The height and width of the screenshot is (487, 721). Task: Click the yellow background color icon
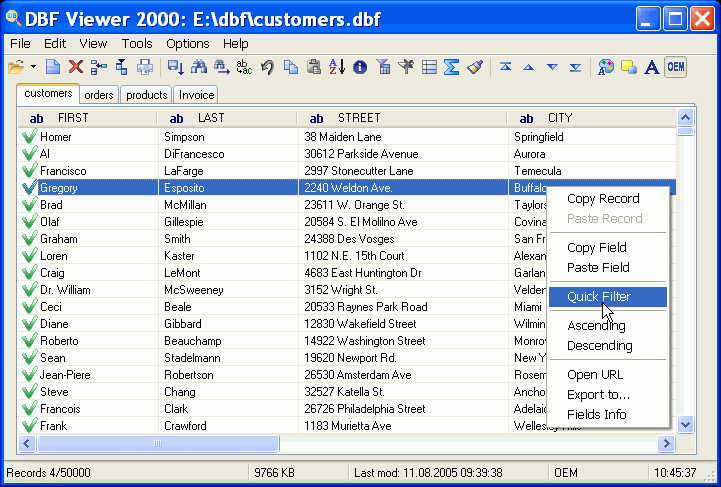629,67
